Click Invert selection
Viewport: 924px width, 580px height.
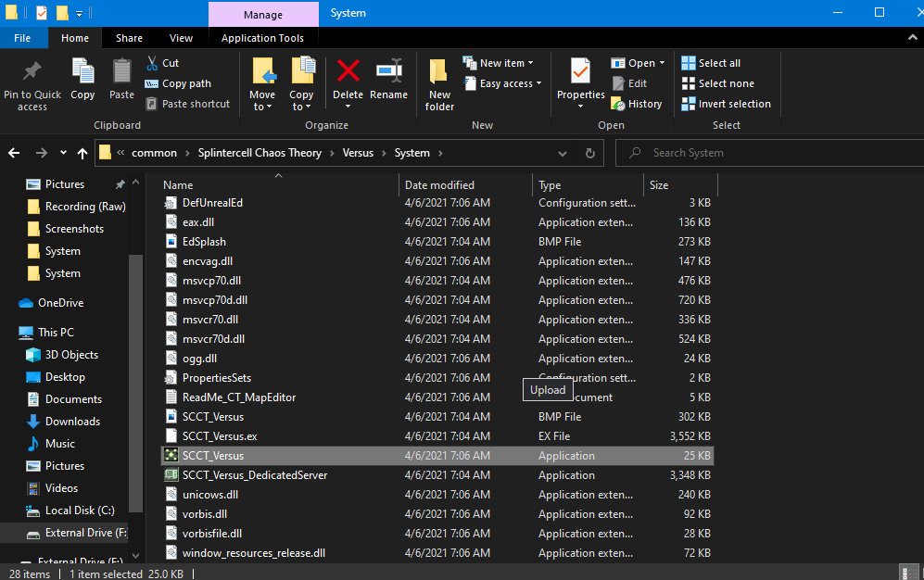pyautogui.click(x=726, y=104)
